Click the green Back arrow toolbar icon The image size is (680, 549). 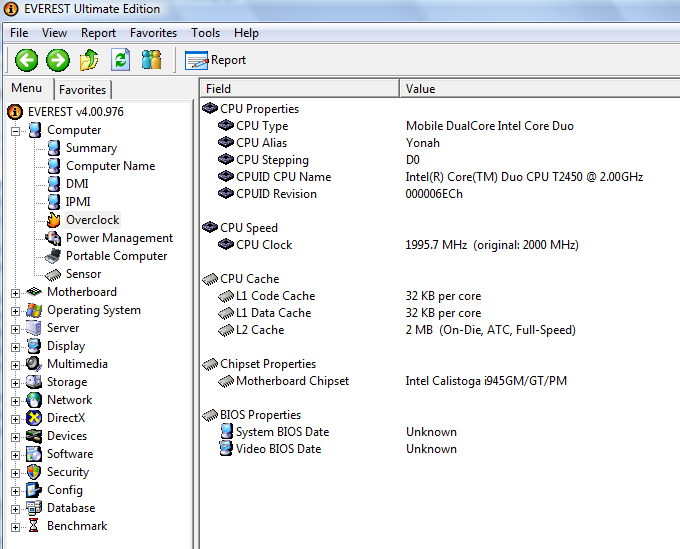click(26, 60)
